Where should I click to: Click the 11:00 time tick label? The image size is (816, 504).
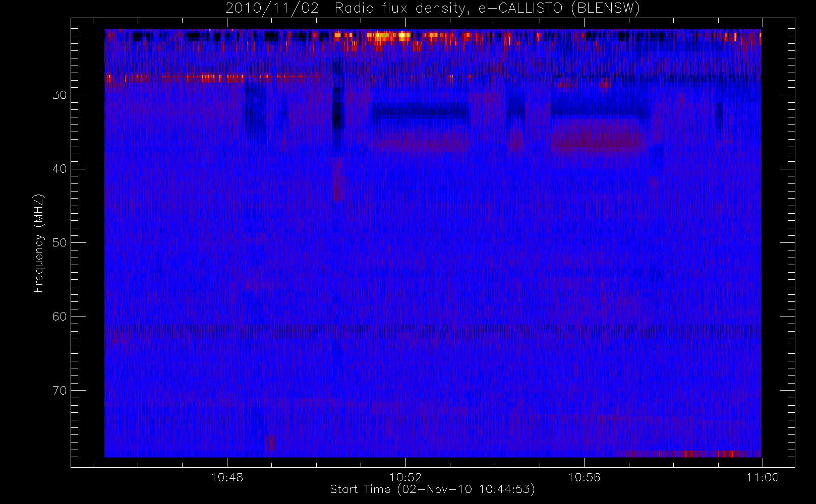763,477
